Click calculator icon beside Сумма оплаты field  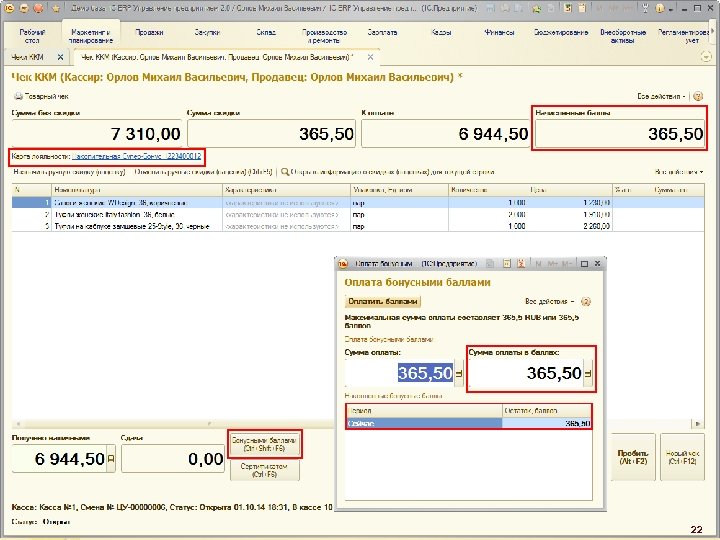(x=459, y=373)
